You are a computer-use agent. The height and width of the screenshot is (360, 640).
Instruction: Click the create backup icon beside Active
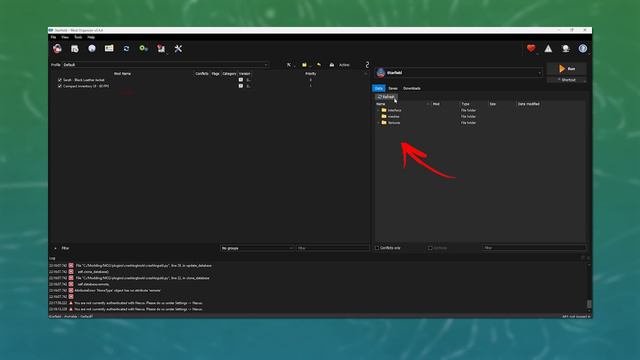(332, 64)
